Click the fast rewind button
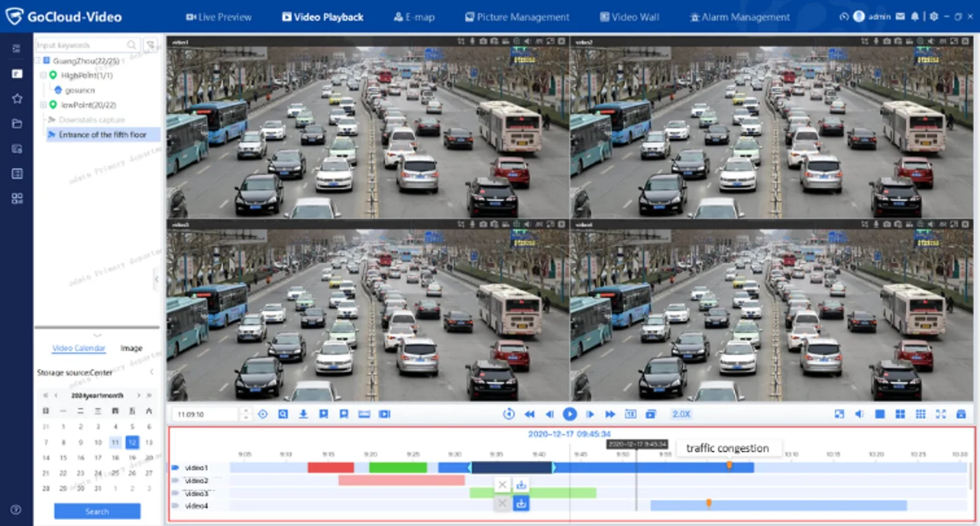This screenshot has height=526, width=980. pyautogui.click(x=529, y=414)
